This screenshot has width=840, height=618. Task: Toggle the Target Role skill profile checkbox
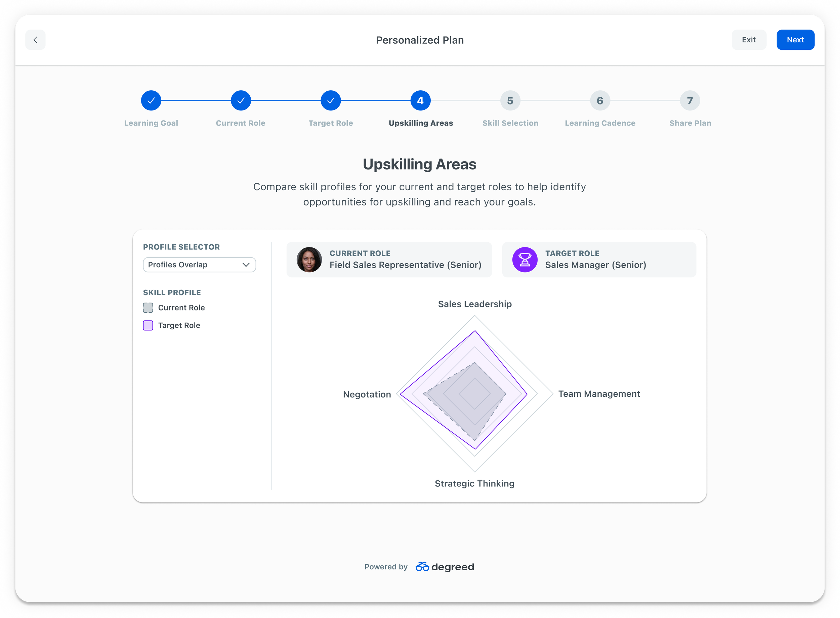(148, 326)
